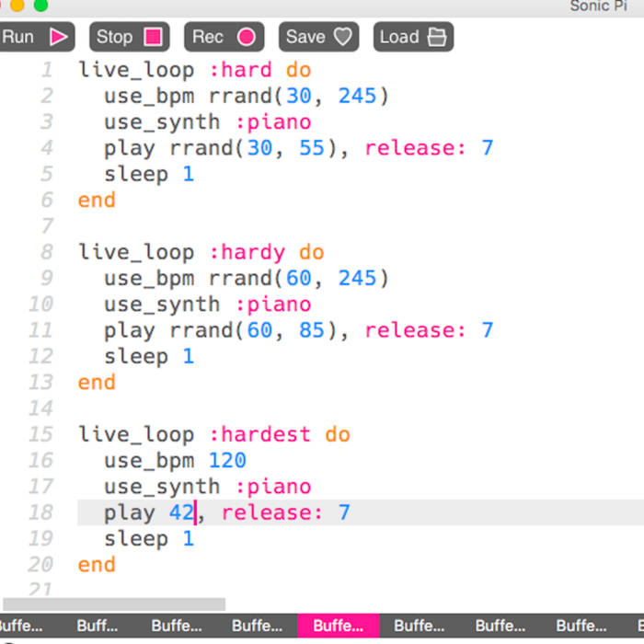
Task: Switch to buffer tab left of highlighted one
Action: tap(257, 626)
